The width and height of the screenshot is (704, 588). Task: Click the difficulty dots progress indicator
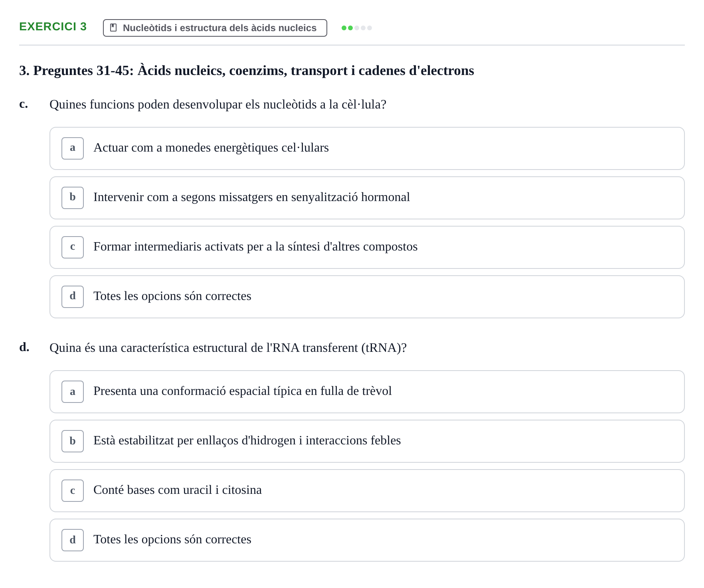357,28
